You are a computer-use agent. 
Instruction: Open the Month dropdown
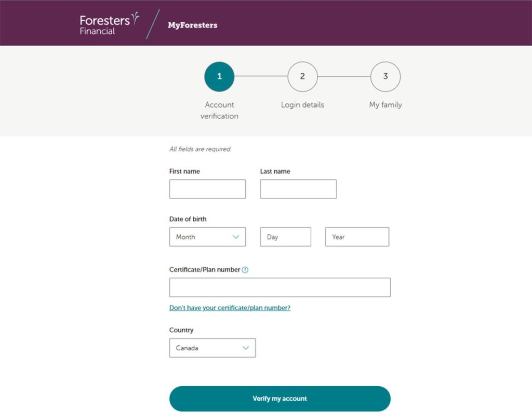click(x=207, y=237)
